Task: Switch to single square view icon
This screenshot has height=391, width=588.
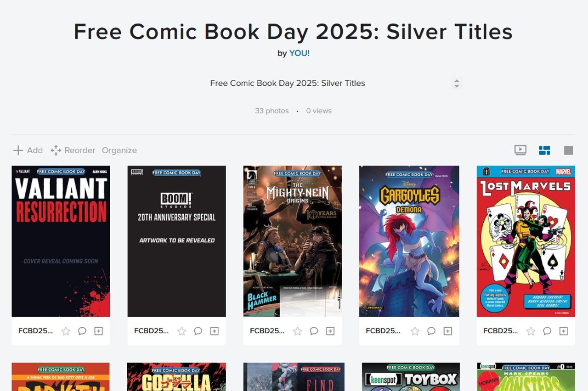Action: (568, 150)
